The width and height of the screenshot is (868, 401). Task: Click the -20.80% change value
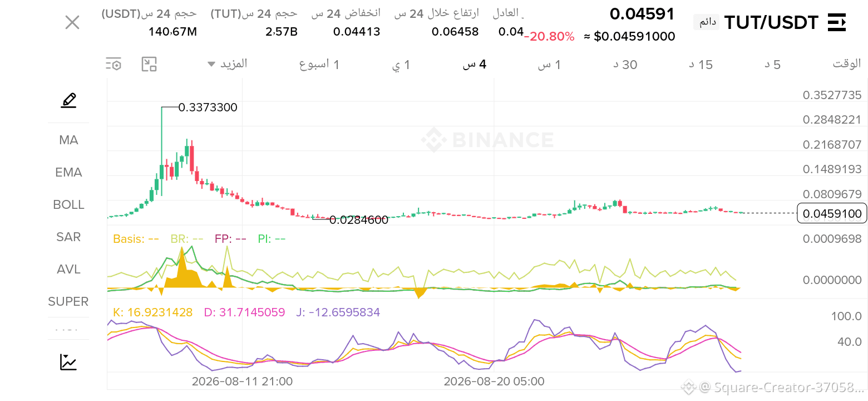550,37
